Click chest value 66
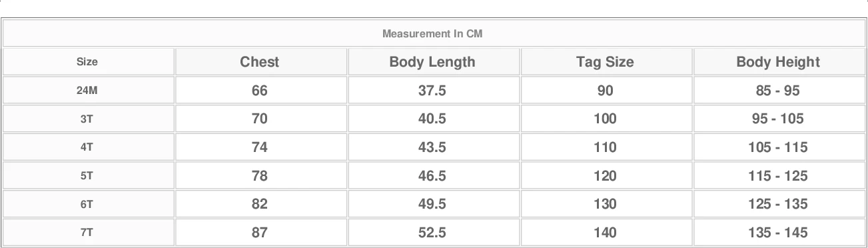This screenshot has height=248, width=868. pos(260,91)
